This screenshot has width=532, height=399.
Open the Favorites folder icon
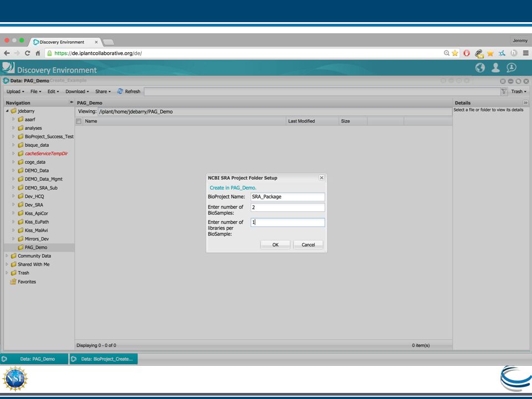coord(13,282)
